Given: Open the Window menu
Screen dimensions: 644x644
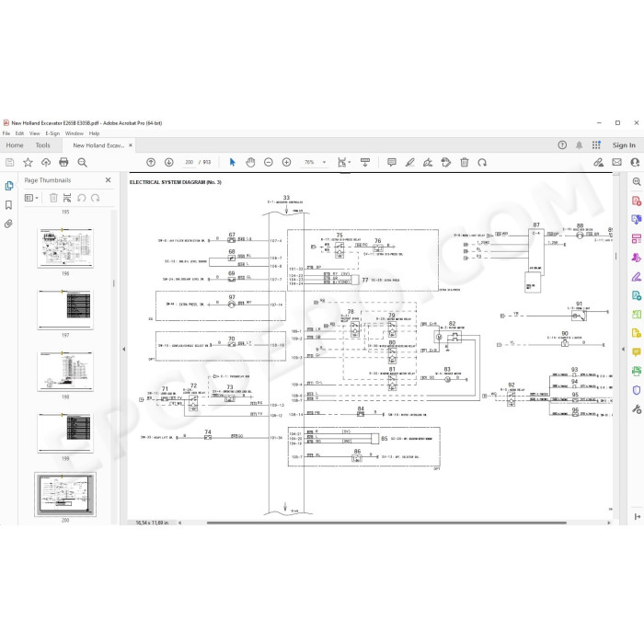Looking at the screenshot, I should [x=75, y=133].
